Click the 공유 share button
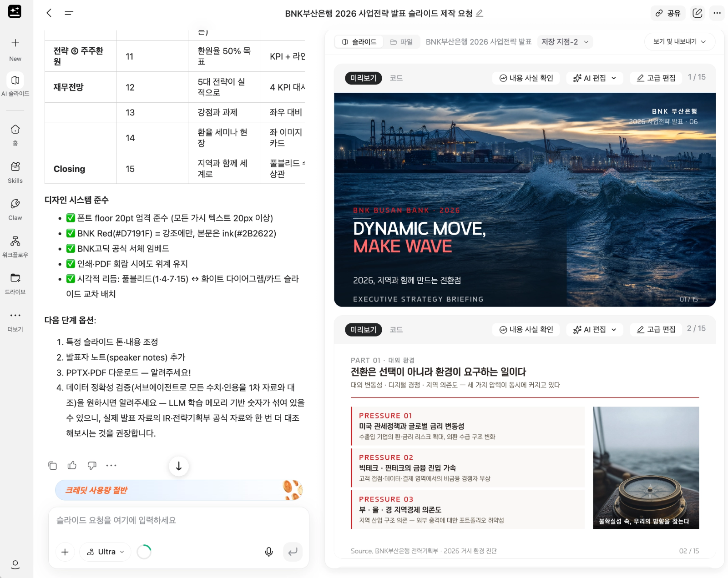This screenshot has width=728, height=578. 668,13
